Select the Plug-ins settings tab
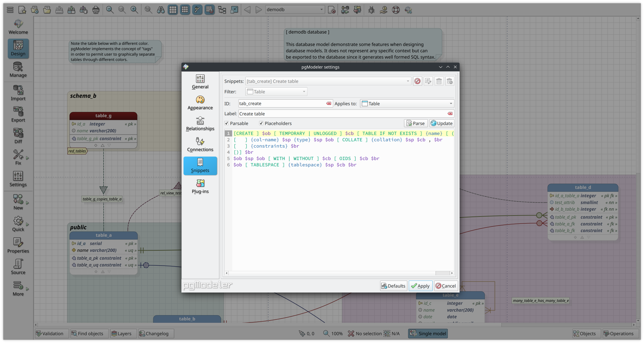 point(200,187)
